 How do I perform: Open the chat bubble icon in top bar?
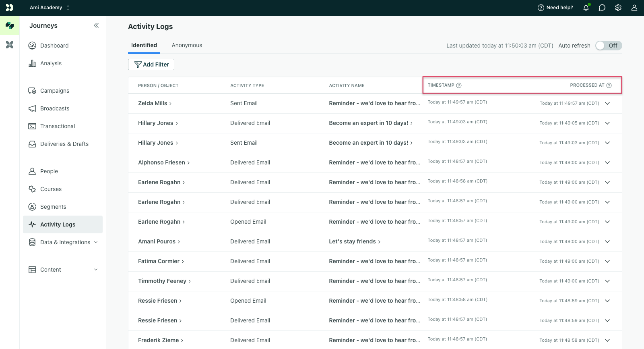602,8
